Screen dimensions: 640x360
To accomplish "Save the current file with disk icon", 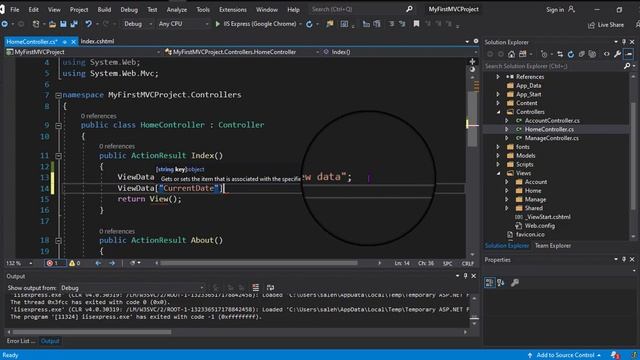I will (63, 24).
